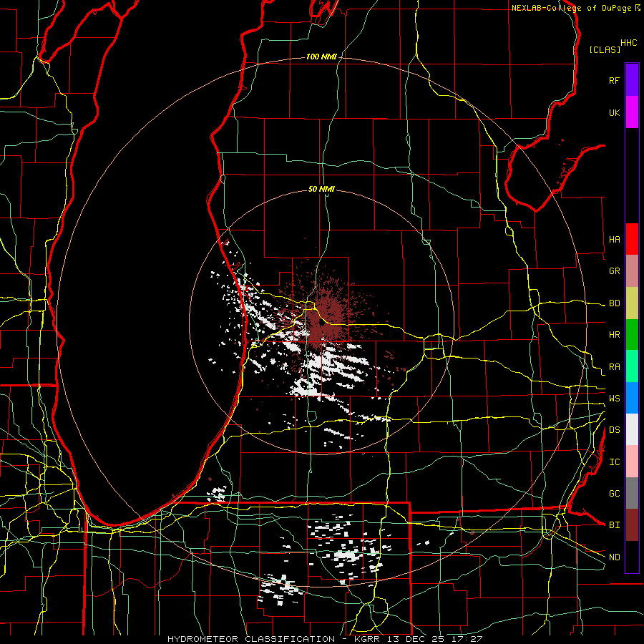The height and width of the screenshot is (644, 644).
Task: Click the BD legend label
Action: point(614,303)
